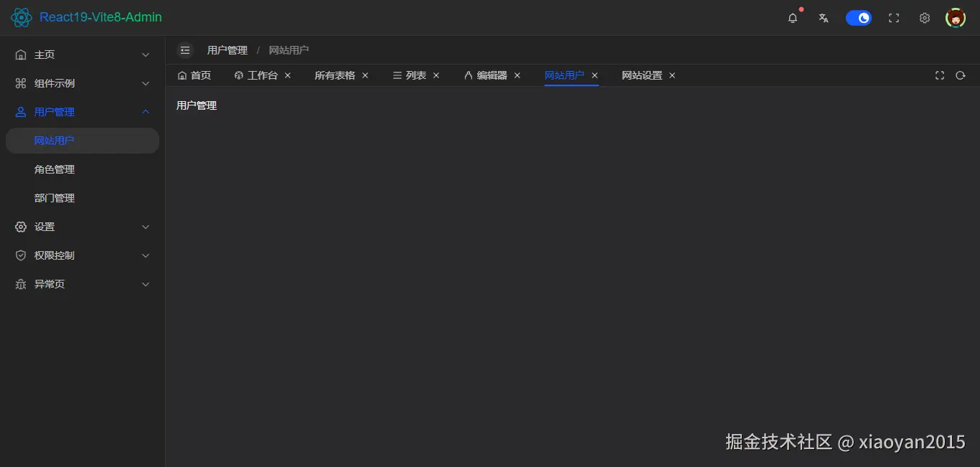Click the 异常页 bug icon

[21, 284]
